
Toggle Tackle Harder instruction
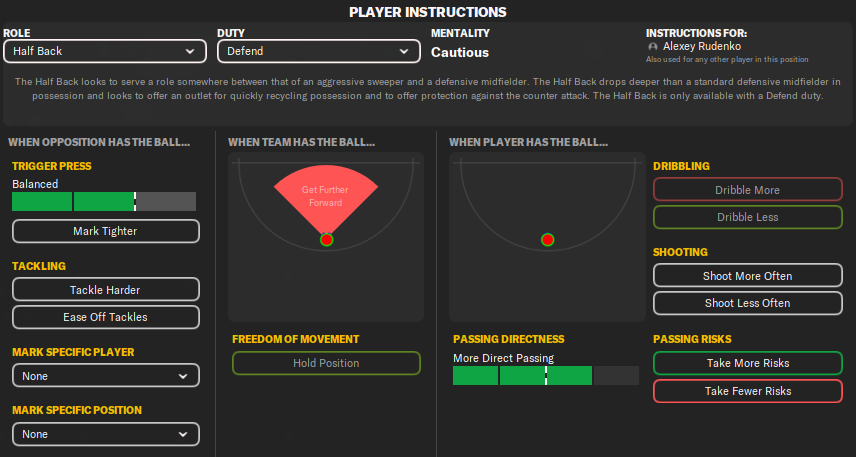point(106,290)
